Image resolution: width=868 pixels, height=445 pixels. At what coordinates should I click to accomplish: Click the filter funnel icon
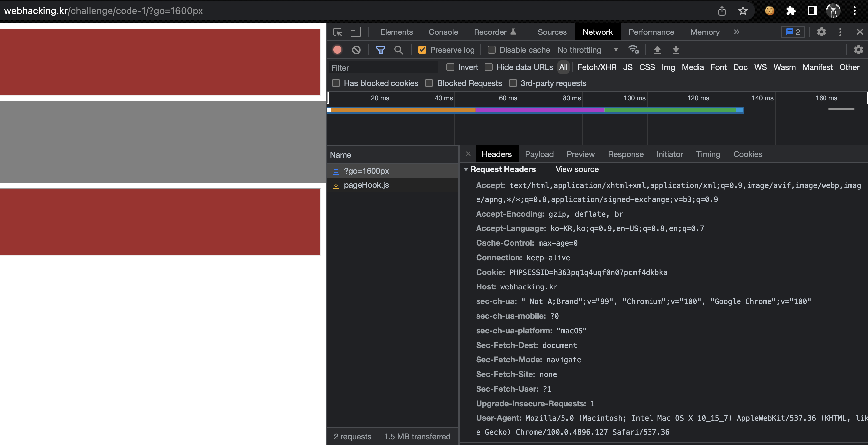pos(381,50)
